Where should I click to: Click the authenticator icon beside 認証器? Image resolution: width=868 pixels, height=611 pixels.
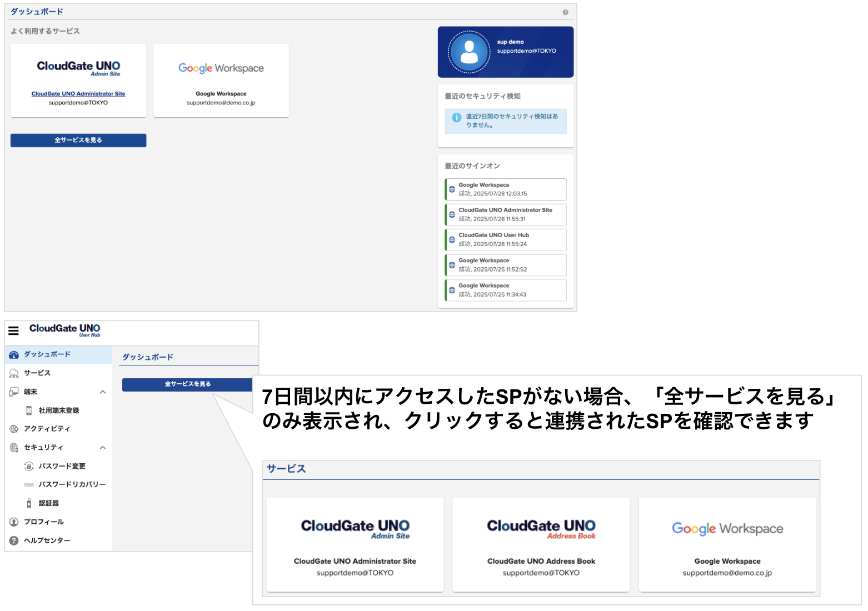point(29,503)
